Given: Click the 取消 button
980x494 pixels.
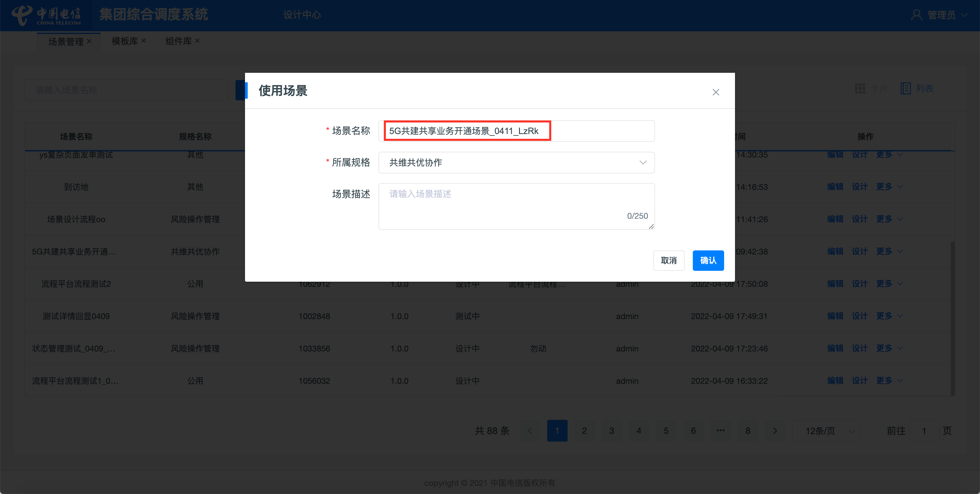Looking at the screenshot, I should pyautogui.click(x=668, y=261).
